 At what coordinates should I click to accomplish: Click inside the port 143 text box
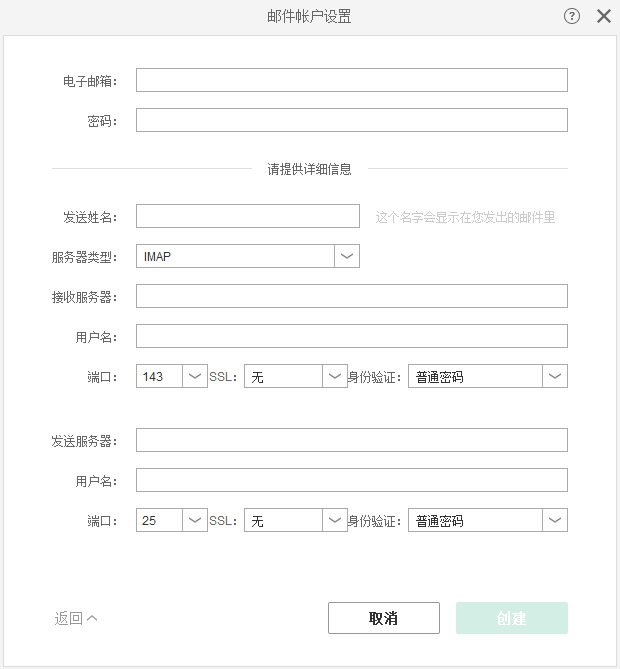tap(159, 376)
